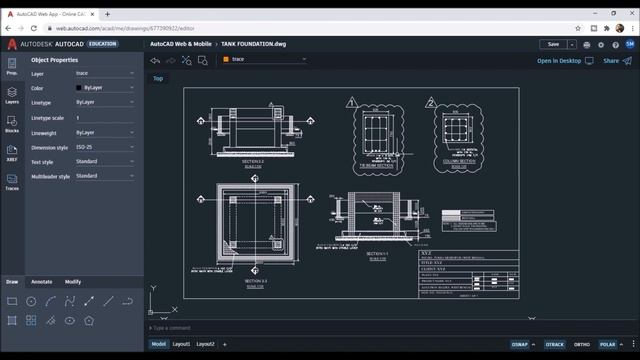Select the Ellipse draw tool
This screenshot has height=360, width=640.
[70, 320]
